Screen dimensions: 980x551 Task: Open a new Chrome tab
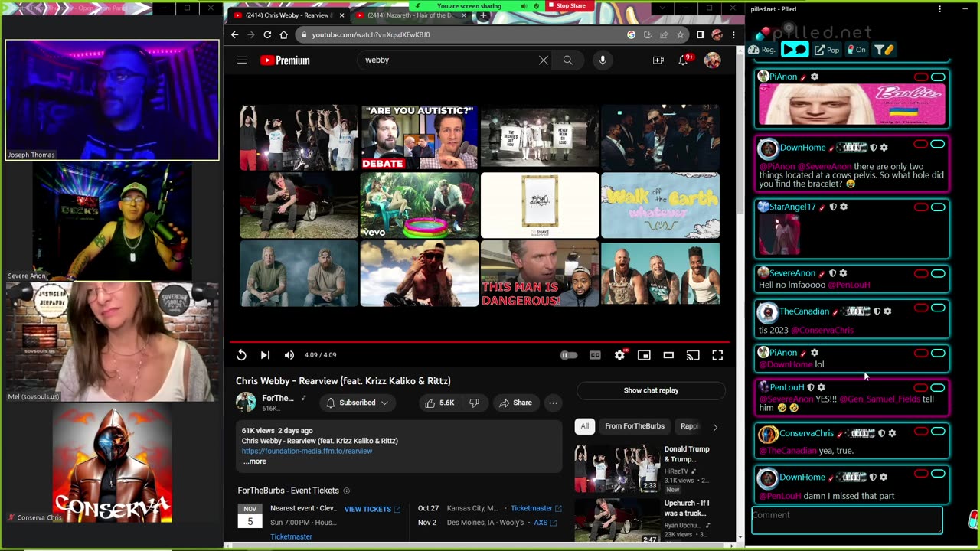coord(483,15)
